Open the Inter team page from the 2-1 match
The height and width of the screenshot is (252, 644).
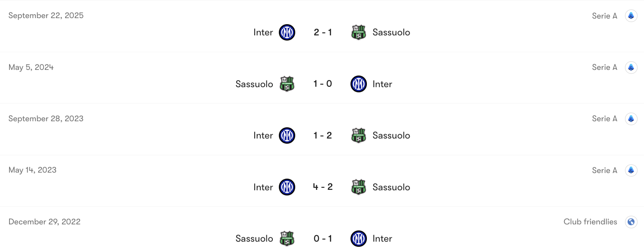tap(263, 32)
